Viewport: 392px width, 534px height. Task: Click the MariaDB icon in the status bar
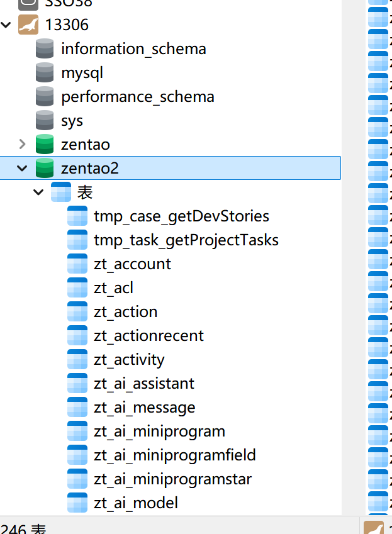click(374, 528)
